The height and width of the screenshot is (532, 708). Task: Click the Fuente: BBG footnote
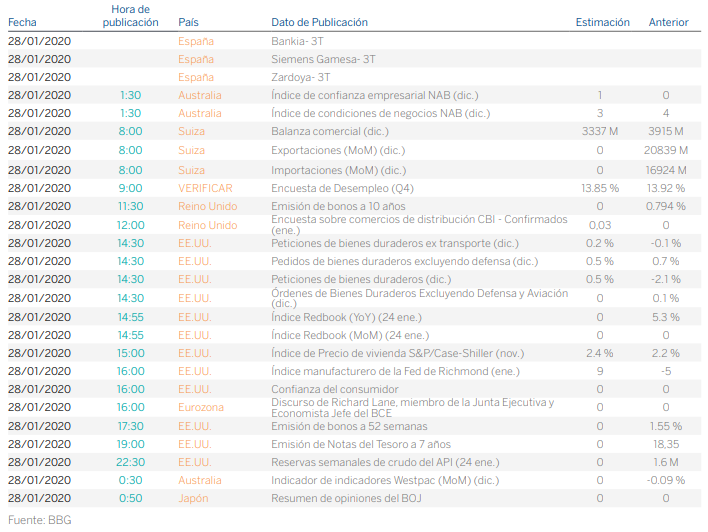(39, 520)
